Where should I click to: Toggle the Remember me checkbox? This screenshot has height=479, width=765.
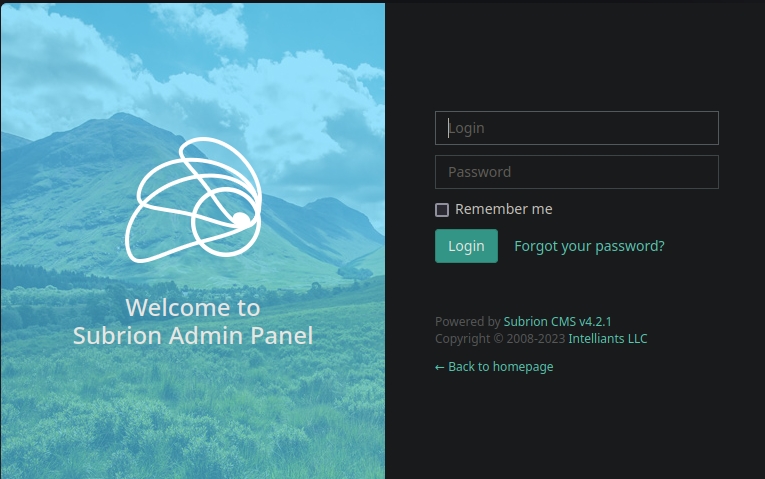(442, 210)
